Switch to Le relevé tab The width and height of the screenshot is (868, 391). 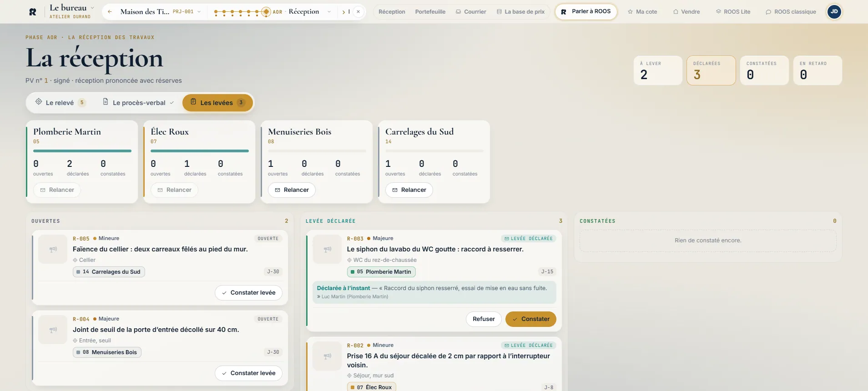click(x=61, y=103)
